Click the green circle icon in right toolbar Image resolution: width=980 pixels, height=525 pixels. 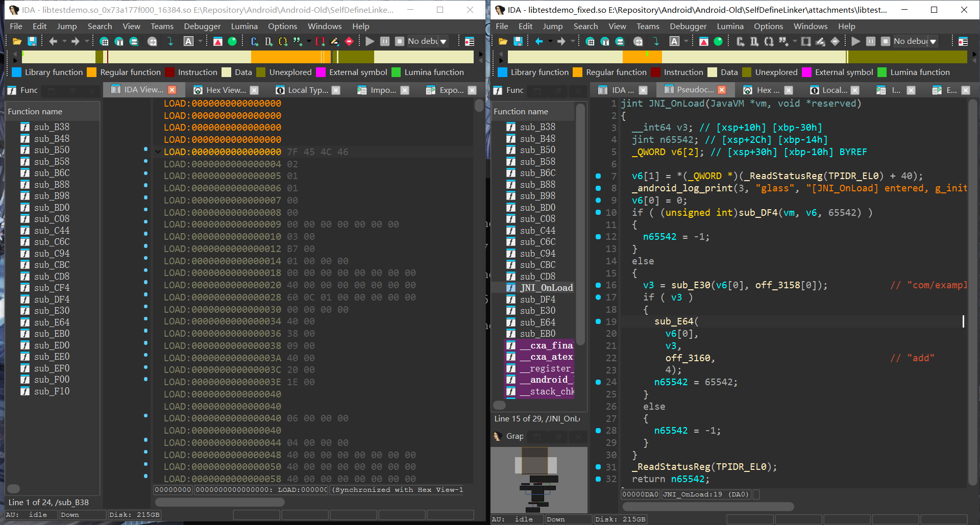718,41
